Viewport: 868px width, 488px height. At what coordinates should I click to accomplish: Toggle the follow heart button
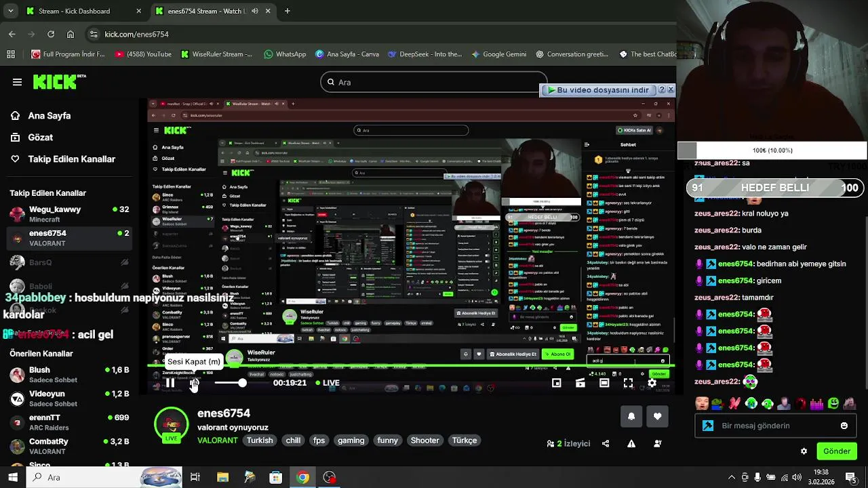coord(657,416)
